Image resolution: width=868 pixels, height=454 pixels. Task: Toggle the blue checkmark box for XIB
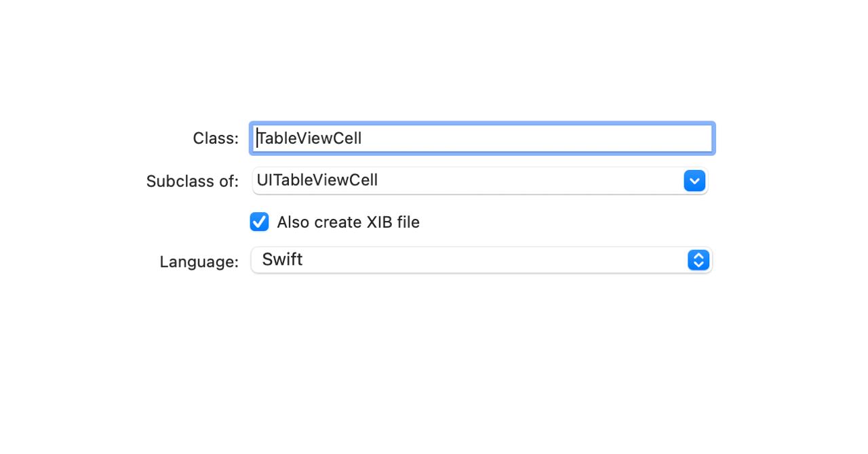tap(259, 222)
